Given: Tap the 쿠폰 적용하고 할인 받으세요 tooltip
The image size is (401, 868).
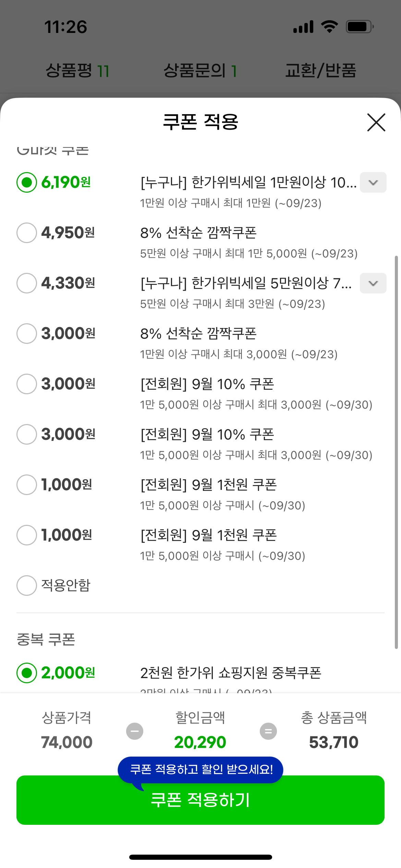Looking at the screenshot, I should tap(200, 770).
